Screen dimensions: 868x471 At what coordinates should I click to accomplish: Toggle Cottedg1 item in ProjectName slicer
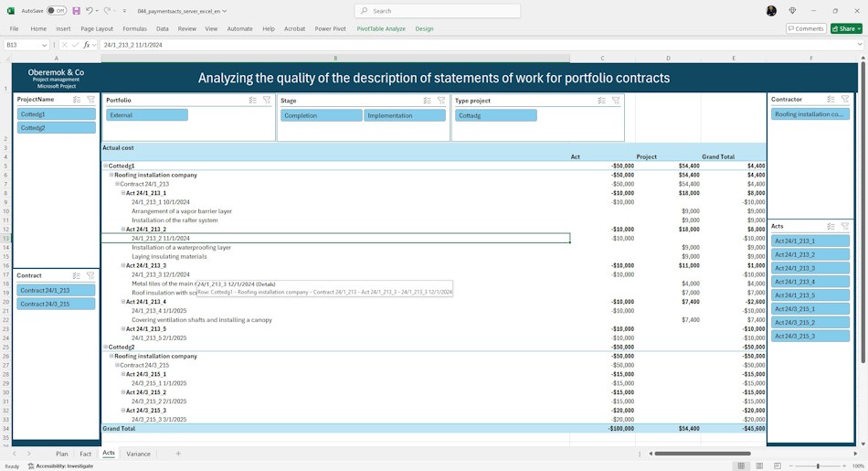coord(56,114)
